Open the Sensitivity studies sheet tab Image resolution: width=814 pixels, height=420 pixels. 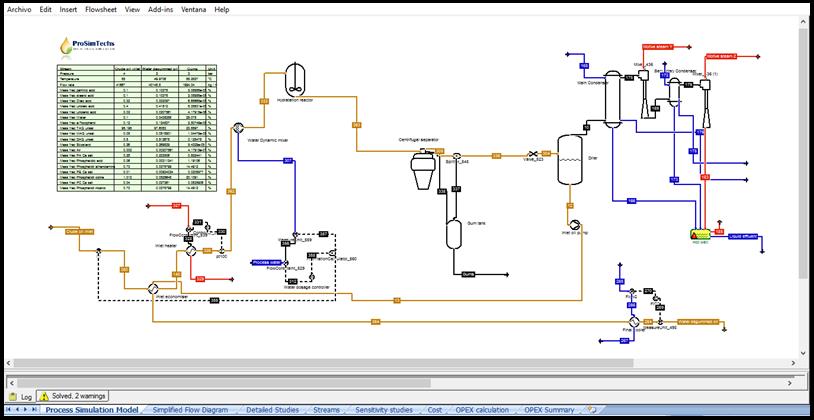383,410
